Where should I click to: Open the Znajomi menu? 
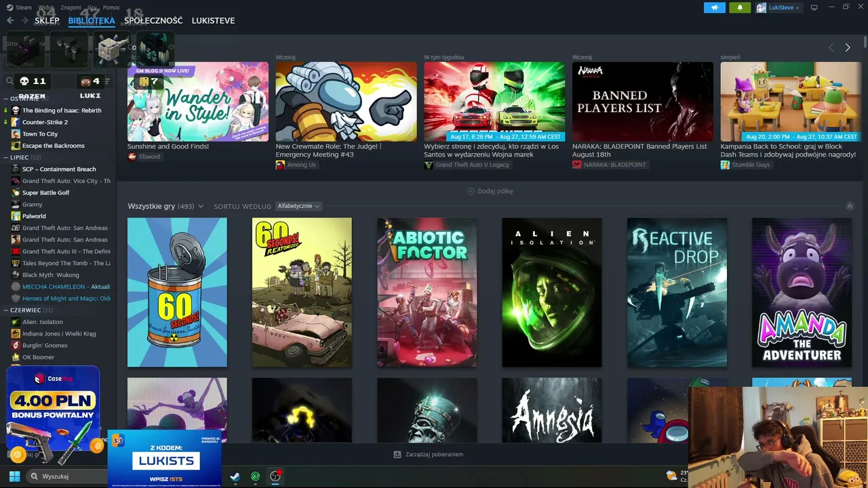point(71,7)
